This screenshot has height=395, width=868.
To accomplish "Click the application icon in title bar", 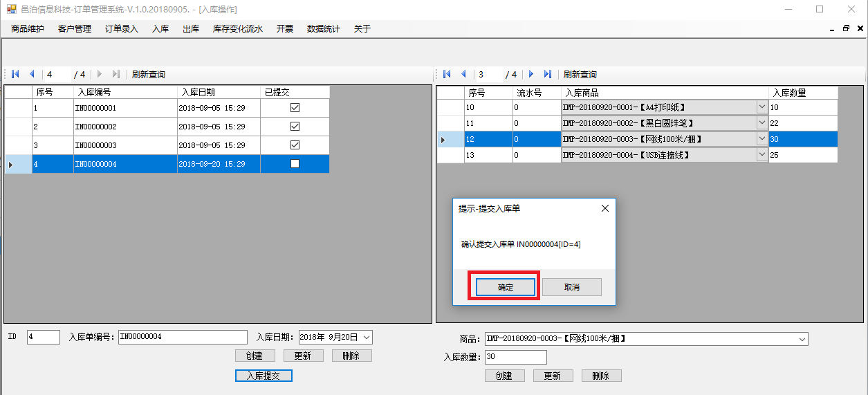I will click(x=11, y=9).
